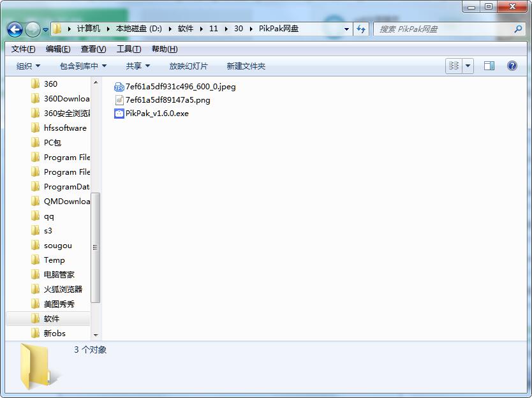Click the forward navigation arrow

coord(32,29)
